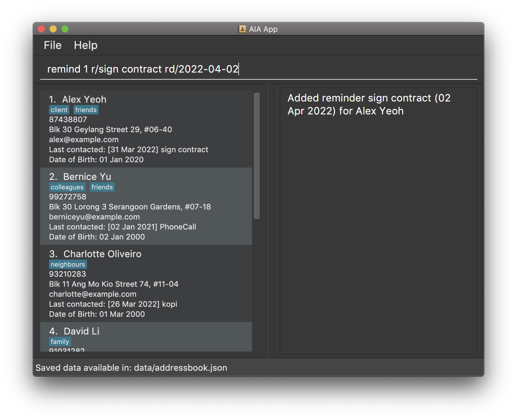The width and height of the screenshot is (517, 420).
Task: Click email charlotte@example.com
Action: [x=93, y=294]
